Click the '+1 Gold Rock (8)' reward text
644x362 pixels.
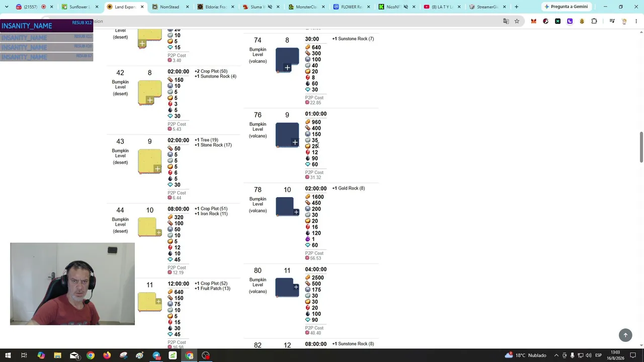coord(349,189)
